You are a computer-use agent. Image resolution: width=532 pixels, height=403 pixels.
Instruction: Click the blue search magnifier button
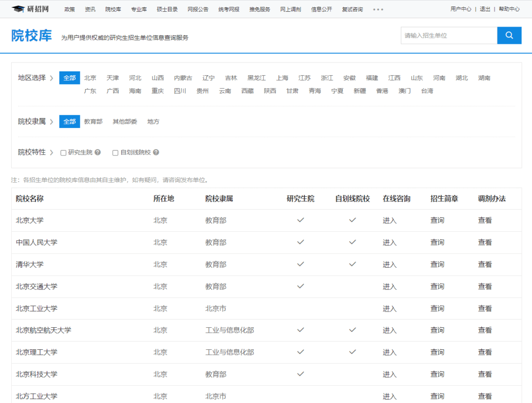point(509,35)
